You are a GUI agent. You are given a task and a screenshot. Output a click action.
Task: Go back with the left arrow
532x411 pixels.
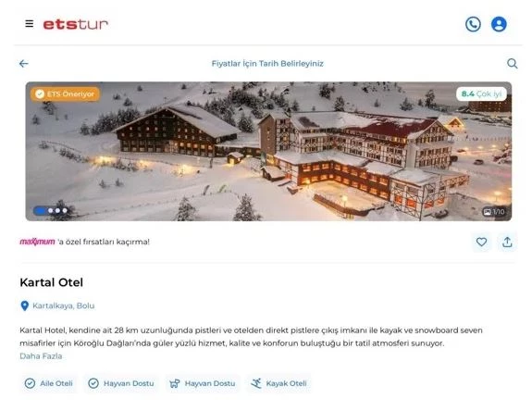[x=24, y=64]
